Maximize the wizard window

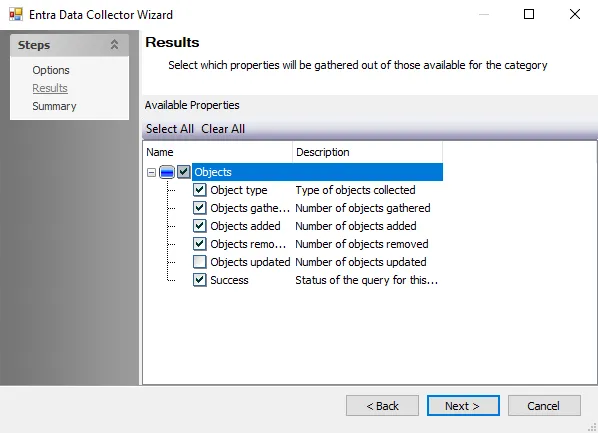[x=529, y=14]
